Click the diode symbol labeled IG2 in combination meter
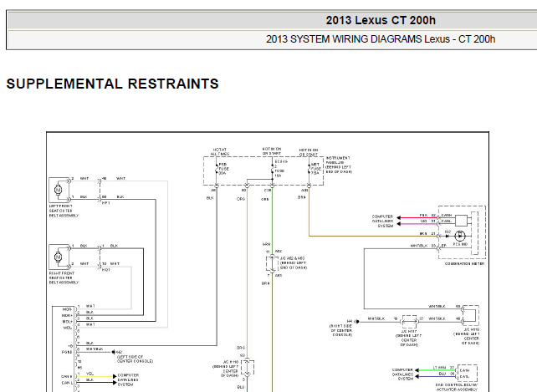 tap(447, 236)
